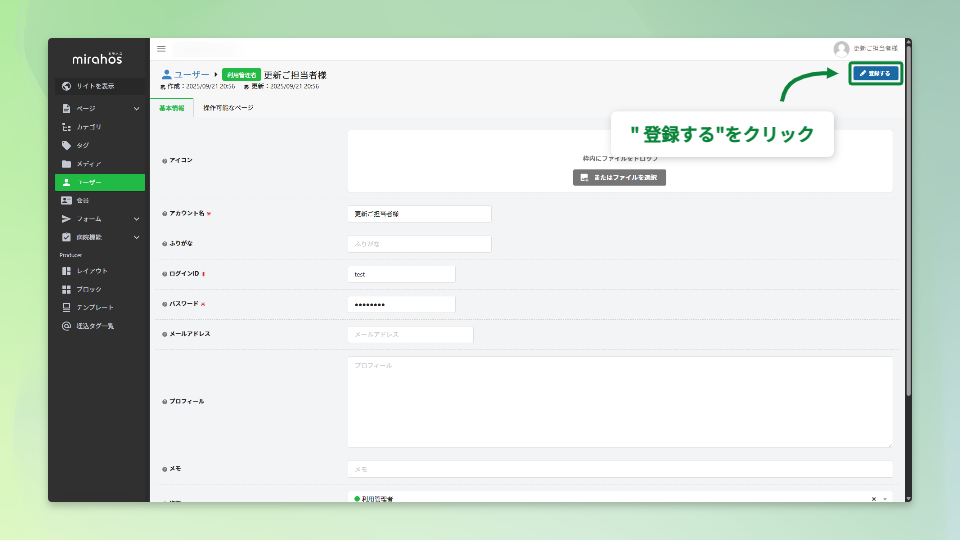This screenshot has height=540, width=960.
Task: Open メディア via its sidebar folder icon
Action: 66,164
